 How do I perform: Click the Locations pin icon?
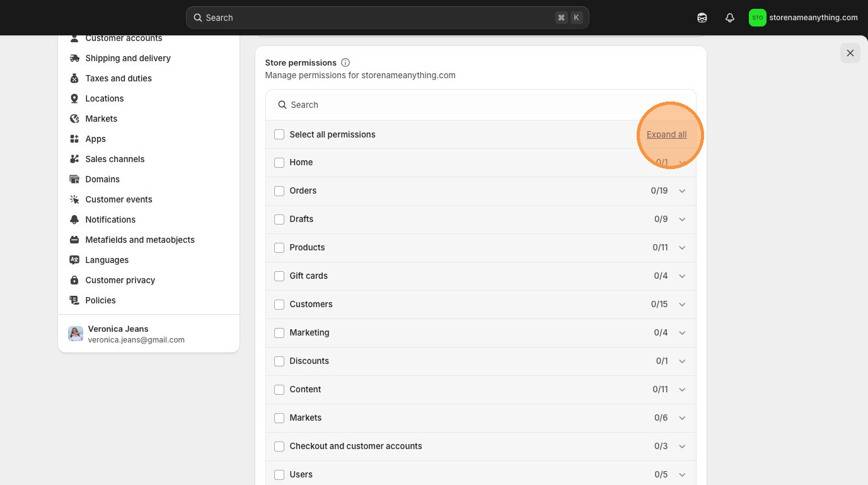click(74, 98)
